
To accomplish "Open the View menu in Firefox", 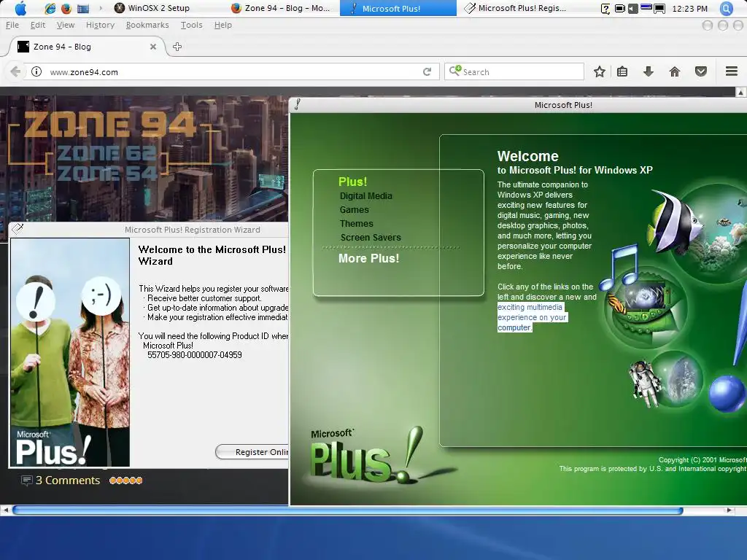I will pyautogui.click(x=65, y=25).
